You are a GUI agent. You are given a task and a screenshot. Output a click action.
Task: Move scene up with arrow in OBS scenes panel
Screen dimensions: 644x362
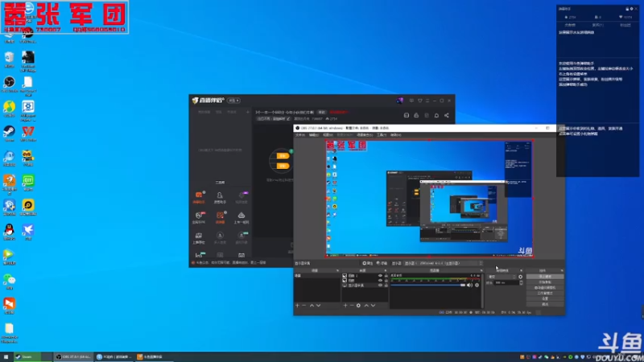click(312, 306)
